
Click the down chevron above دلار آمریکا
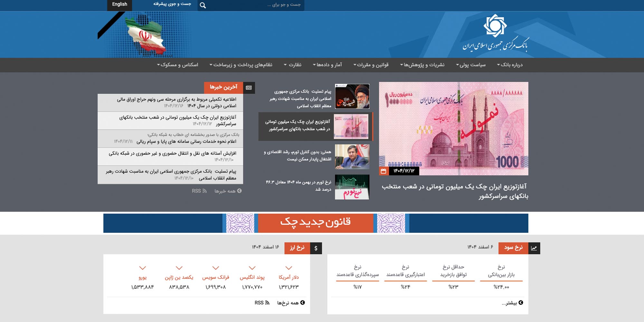(x=289, y=268)
